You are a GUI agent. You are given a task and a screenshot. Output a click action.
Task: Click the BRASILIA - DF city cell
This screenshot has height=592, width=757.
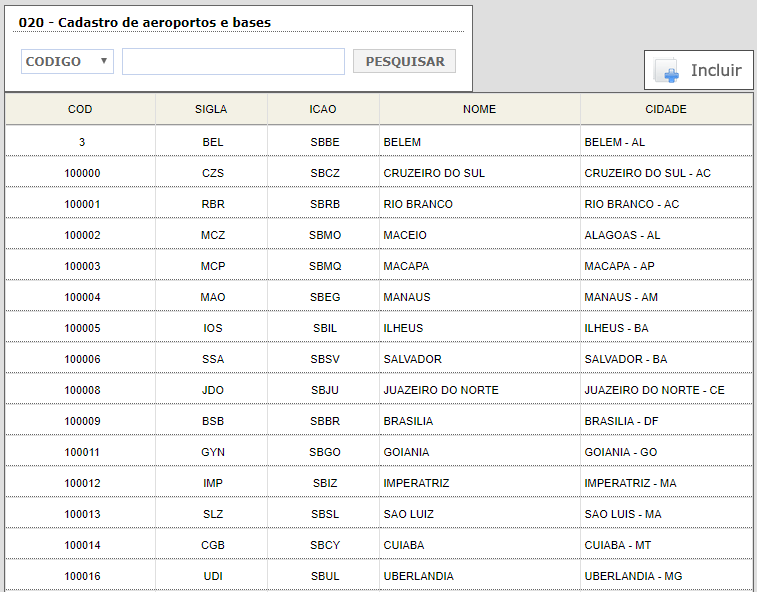pyautogui.click(x=621, y=421)
